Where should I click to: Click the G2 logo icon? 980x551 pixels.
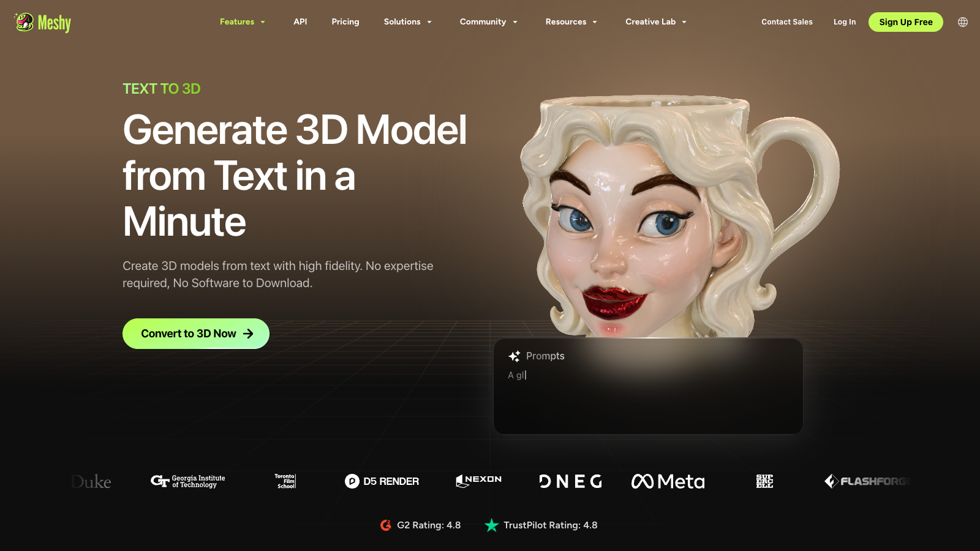click(x=386, y=525)
